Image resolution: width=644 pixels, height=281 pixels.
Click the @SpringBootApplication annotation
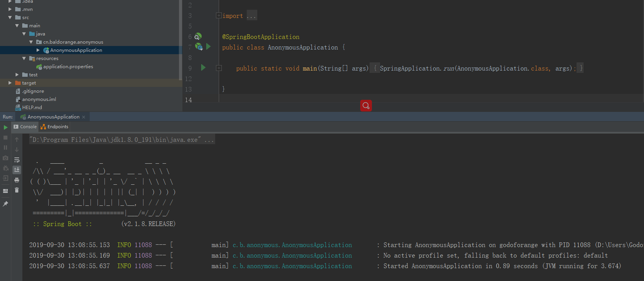[261, 37]
